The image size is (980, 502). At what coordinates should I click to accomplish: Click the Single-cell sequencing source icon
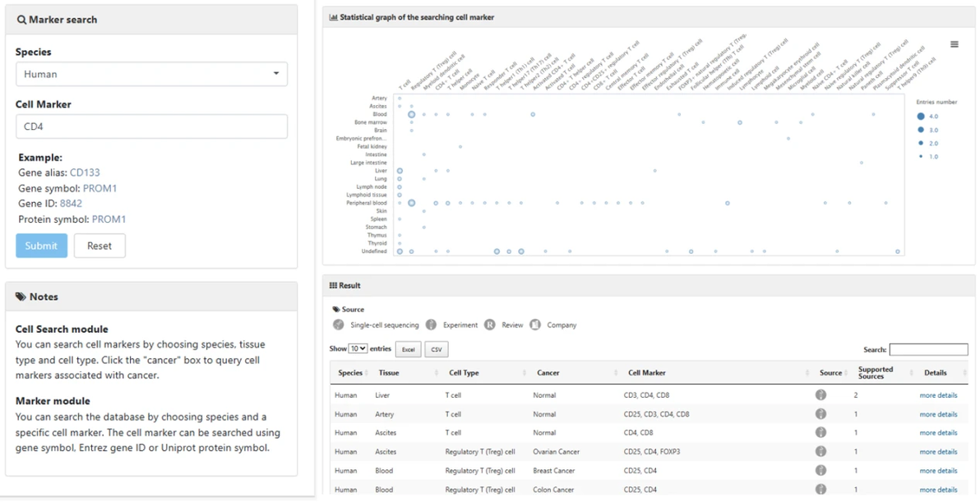tap(339, 325)
